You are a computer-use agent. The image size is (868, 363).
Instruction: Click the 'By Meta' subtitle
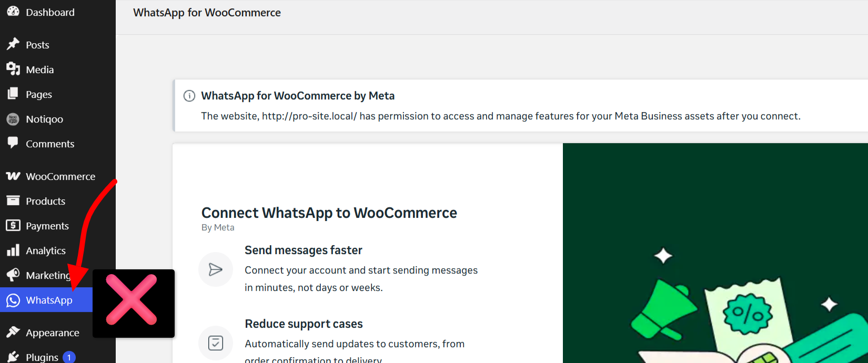coord(218,227)
